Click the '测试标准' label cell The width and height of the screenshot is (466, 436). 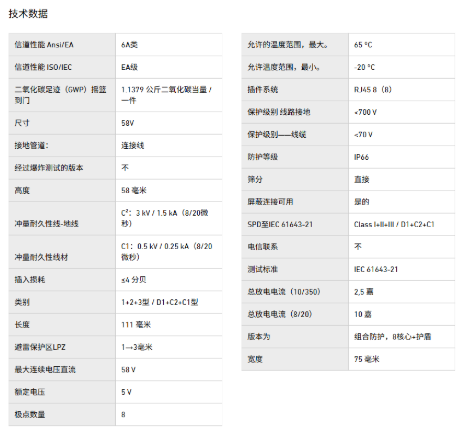coord(295,269)
